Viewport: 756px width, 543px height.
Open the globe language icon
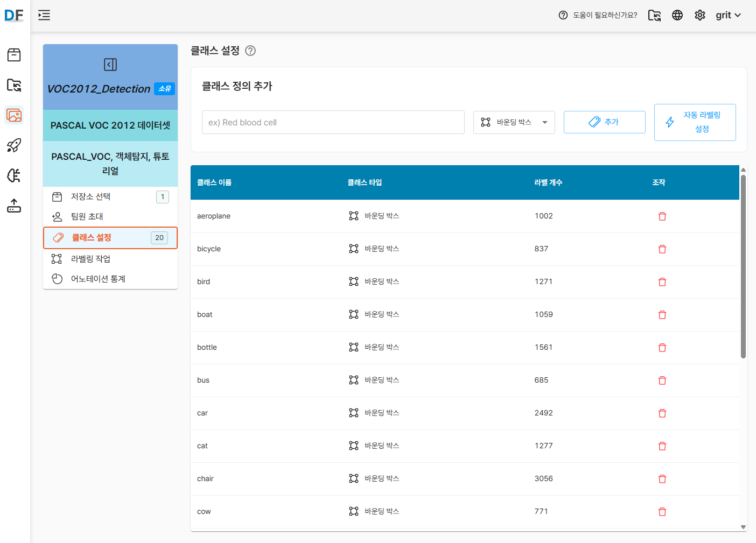click(677, 15)
